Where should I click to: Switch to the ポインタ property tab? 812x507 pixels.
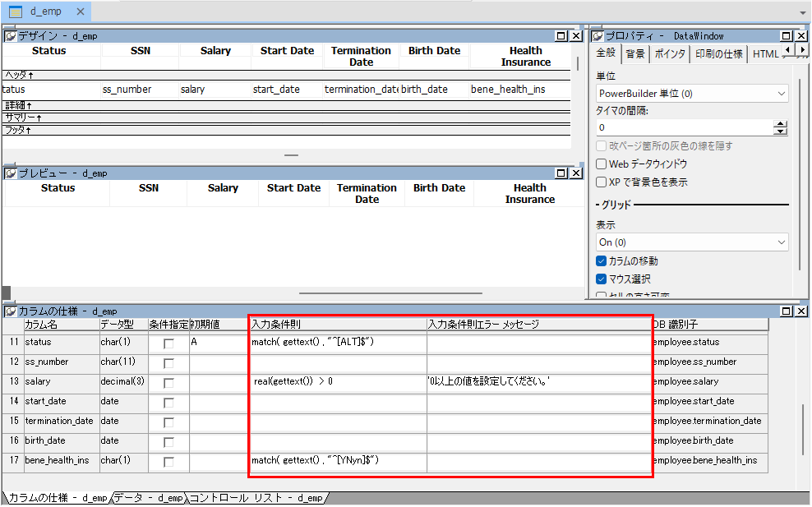coord(670,53)
